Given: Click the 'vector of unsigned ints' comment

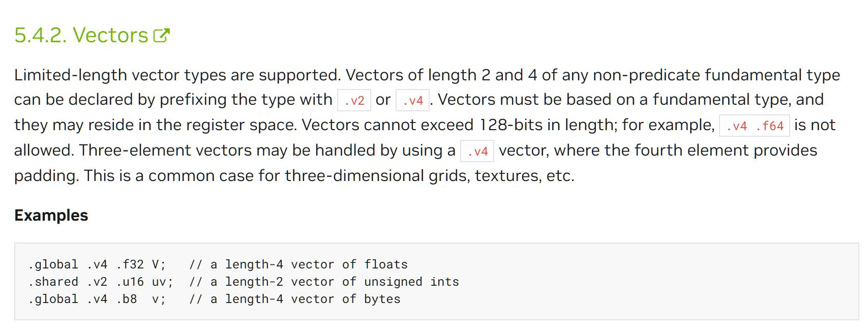Looking at the screenshot, I should pos(375,282).
